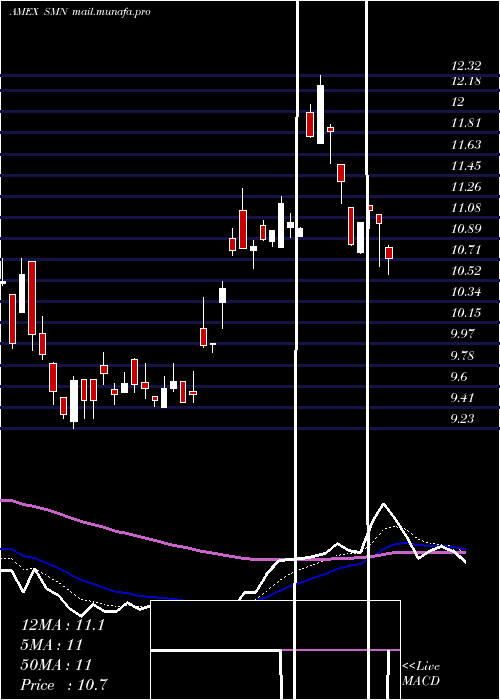Click the 5MA : 11 readout
500x700 pixels.
click(52, 645)
